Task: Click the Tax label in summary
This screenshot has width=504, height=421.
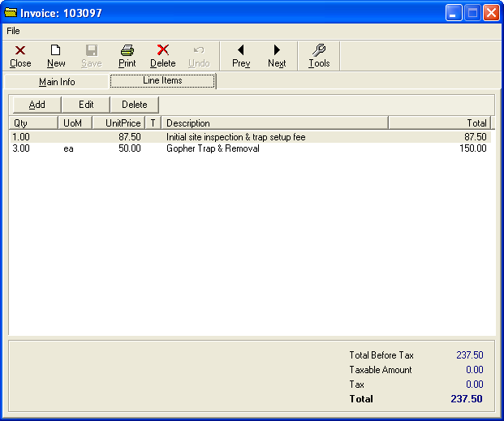Action: pos(357,384)
